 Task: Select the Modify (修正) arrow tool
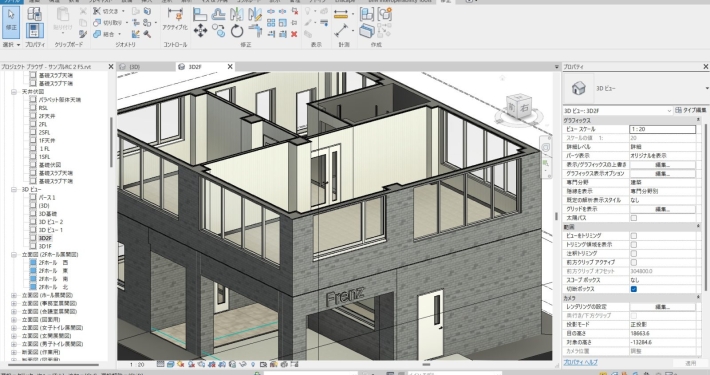click(11, 21)
